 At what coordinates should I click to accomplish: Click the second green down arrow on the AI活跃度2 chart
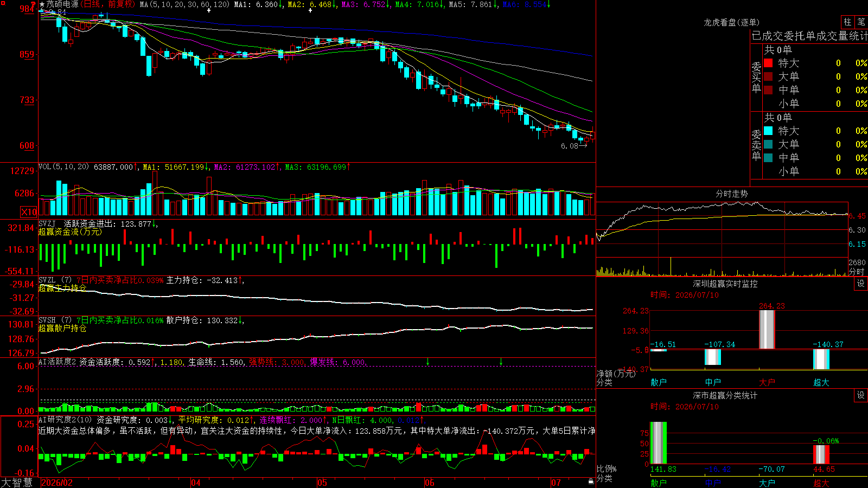[x=501, y=362]
